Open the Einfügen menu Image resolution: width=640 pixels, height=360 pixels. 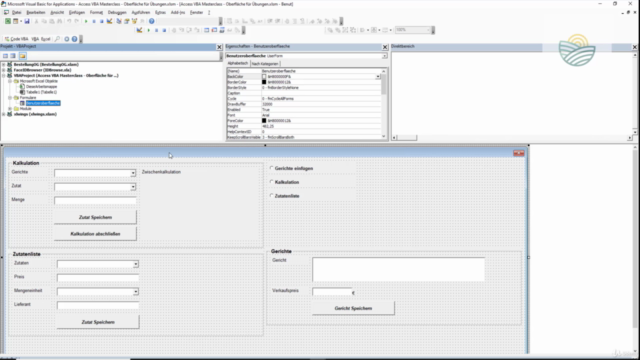(77, 13)
